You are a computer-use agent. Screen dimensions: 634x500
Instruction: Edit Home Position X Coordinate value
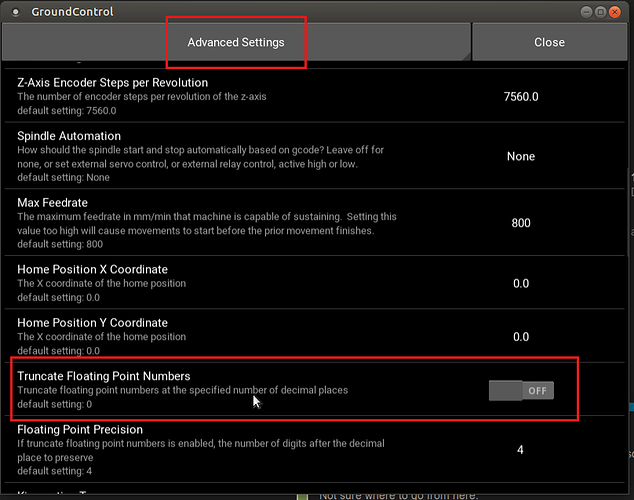521,283
